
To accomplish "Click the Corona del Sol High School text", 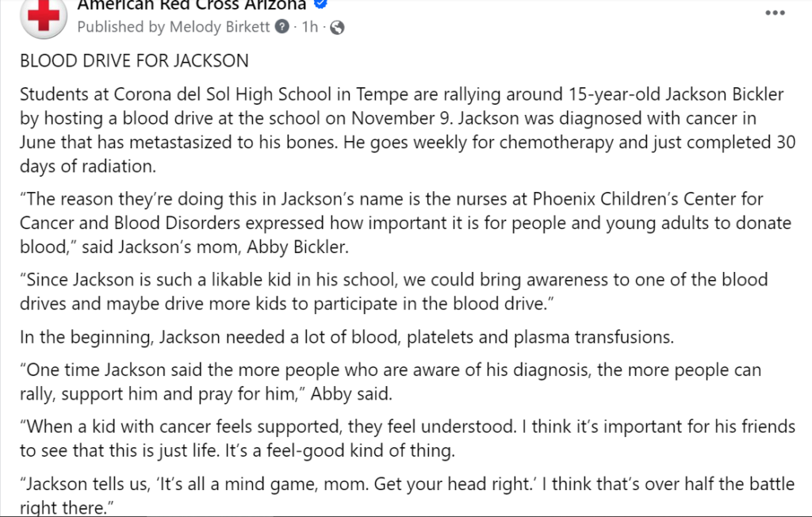I will [x=222, y=94].
